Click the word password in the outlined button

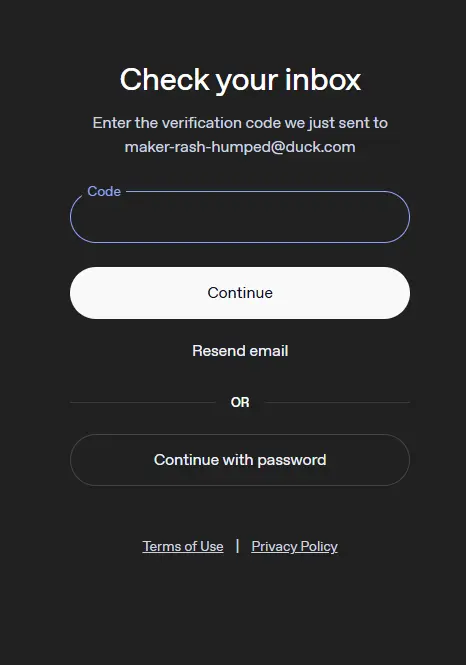292,460
